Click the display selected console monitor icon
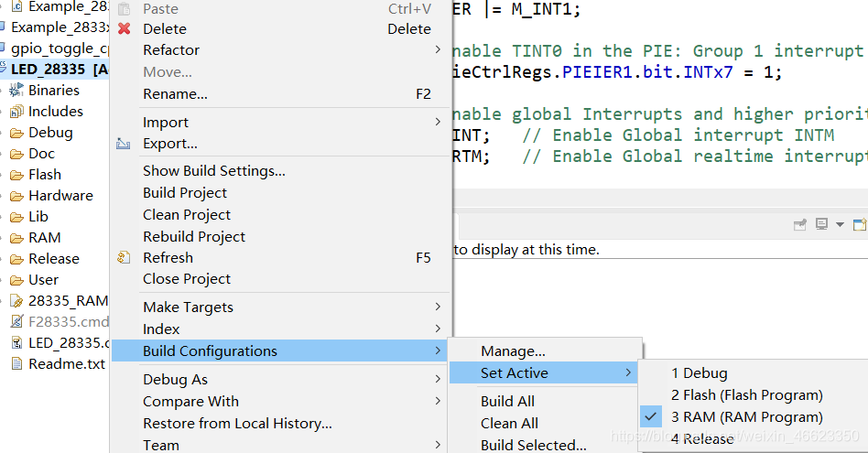This screenshot has height=453, width=868. tap(821, 224)
